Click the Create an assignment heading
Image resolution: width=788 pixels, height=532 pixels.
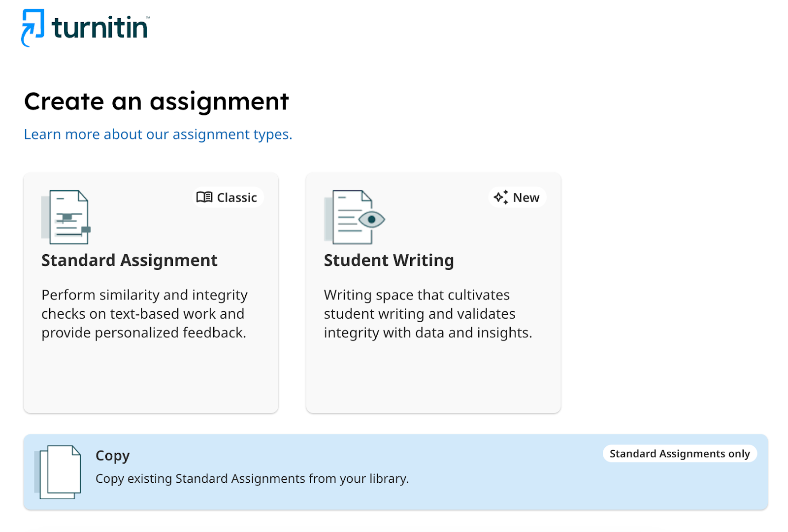coord(156,101)
